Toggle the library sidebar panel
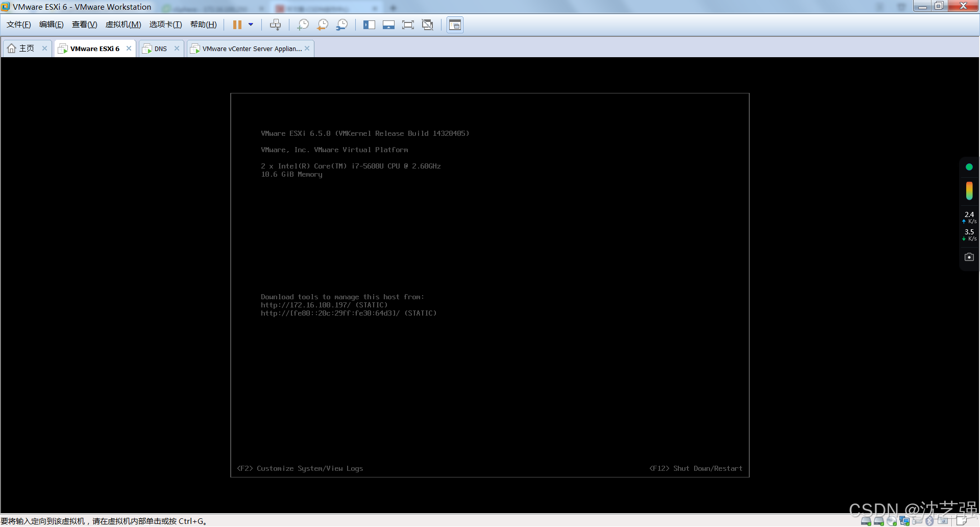Image resolution: width=980 pixels, height=527 pixels. point(369,25)
